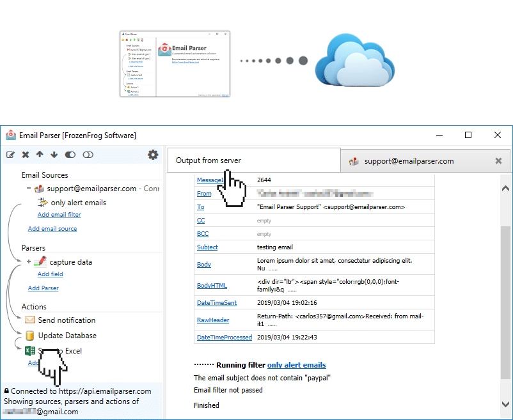Click the 'Actions' section heading

34,307
